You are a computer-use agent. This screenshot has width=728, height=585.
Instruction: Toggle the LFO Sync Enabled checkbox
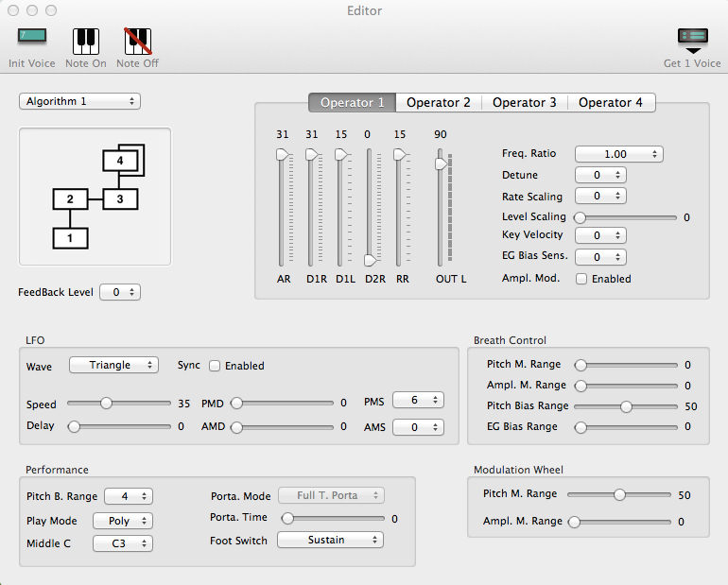(x=215, y=366)
